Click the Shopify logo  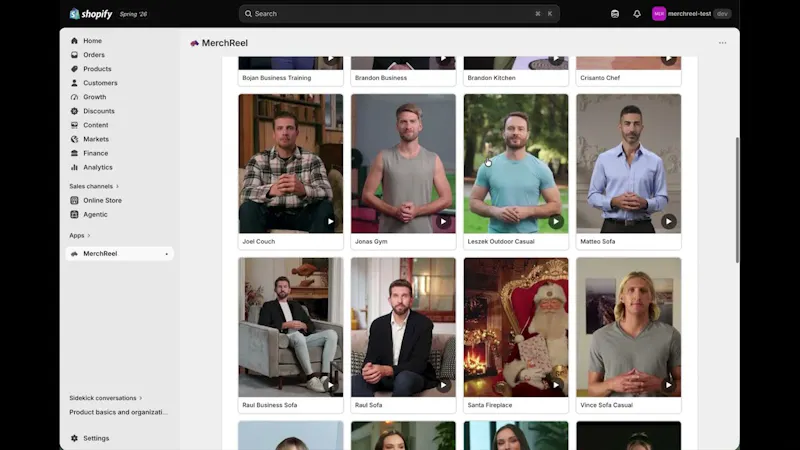[91, 14]
